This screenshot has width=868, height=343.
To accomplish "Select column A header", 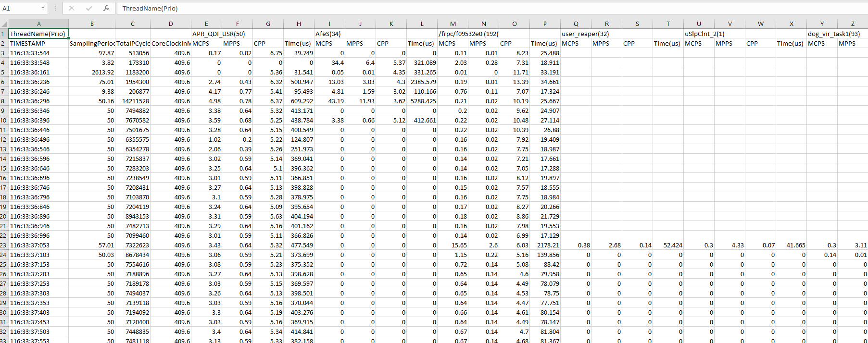I will pyautogui.click(x=38, y=24).
